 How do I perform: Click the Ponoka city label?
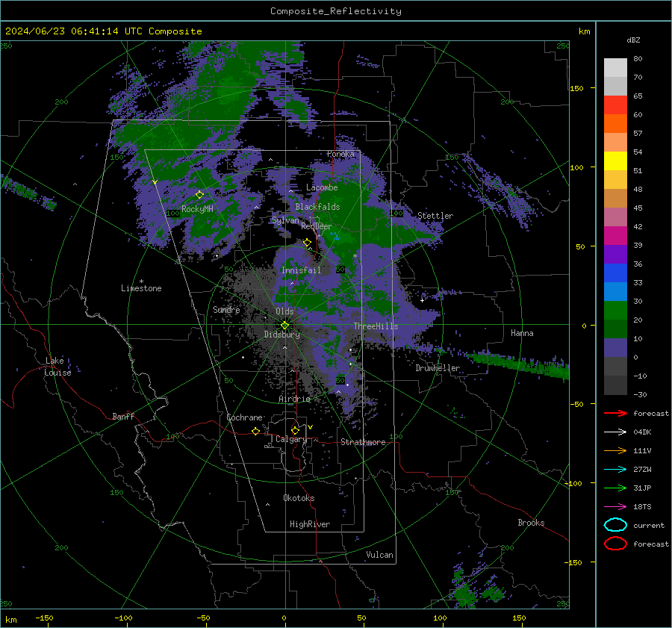tap(340, 154)
